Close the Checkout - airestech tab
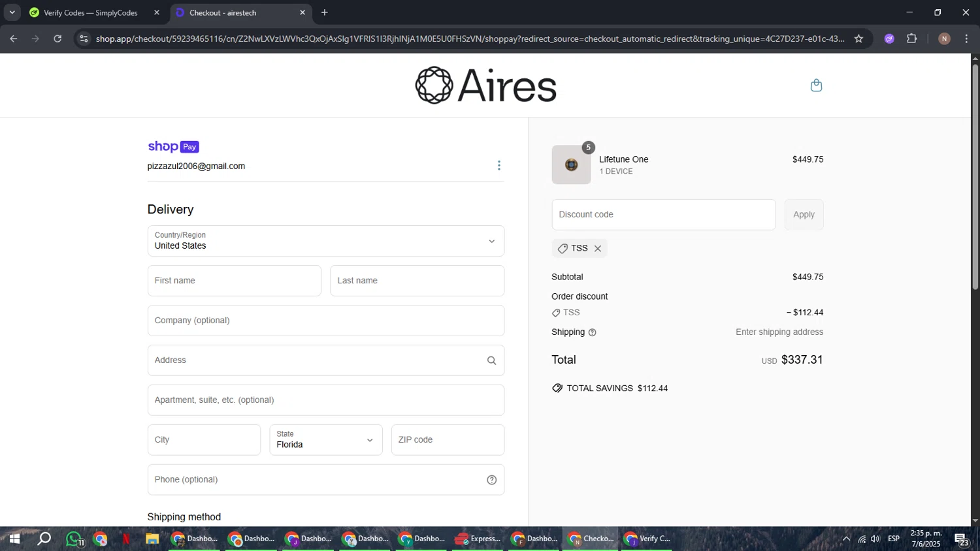This screenshot has width=980, height=551. click(302, 12)
